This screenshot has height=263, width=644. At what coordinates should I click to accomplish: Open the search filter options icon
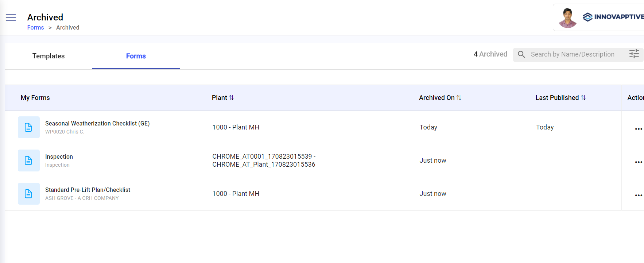tap(634, 54)
